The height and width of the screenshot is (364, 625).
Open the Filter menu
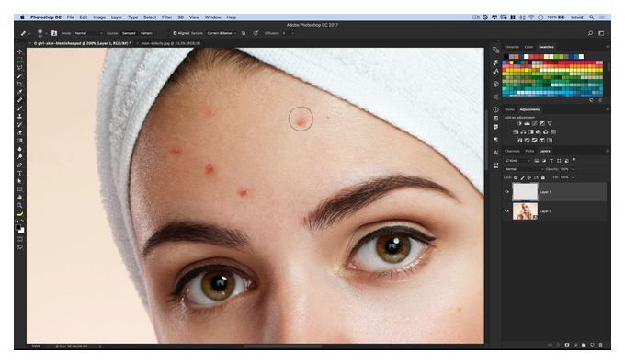[167, 17]
